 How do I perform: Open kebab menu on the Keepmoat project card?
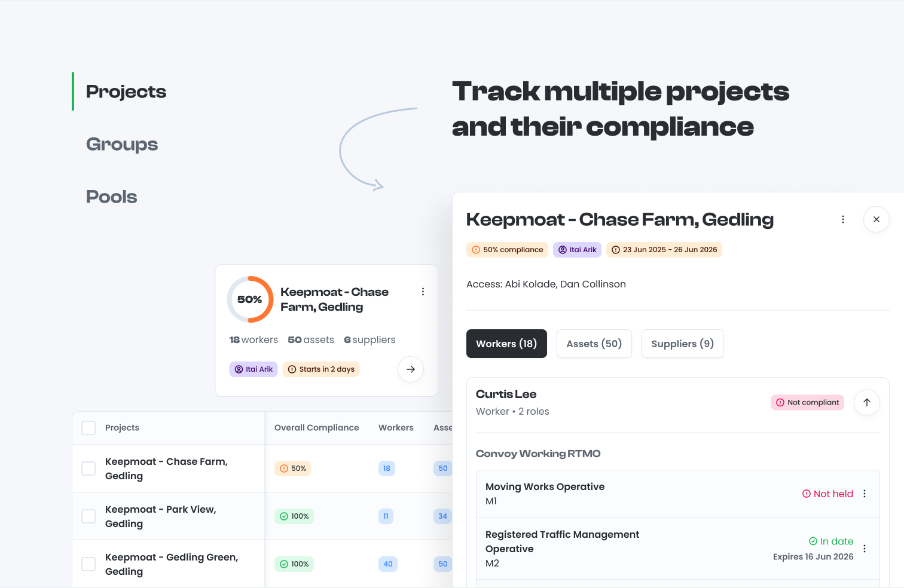(x=423, y=292)
